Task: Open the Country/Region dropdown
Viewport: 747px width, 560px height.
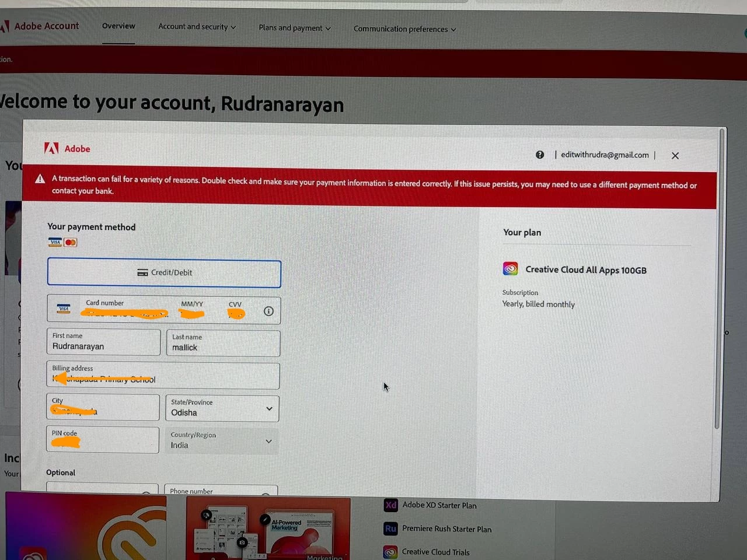Action: (x=222, y=441)
